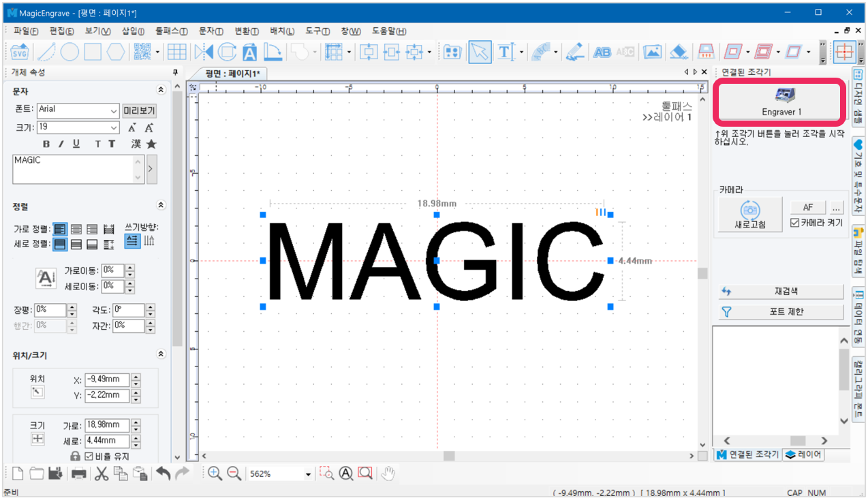Open the 562% zoom dropdown
868x500 pixels.
[308, 474]
